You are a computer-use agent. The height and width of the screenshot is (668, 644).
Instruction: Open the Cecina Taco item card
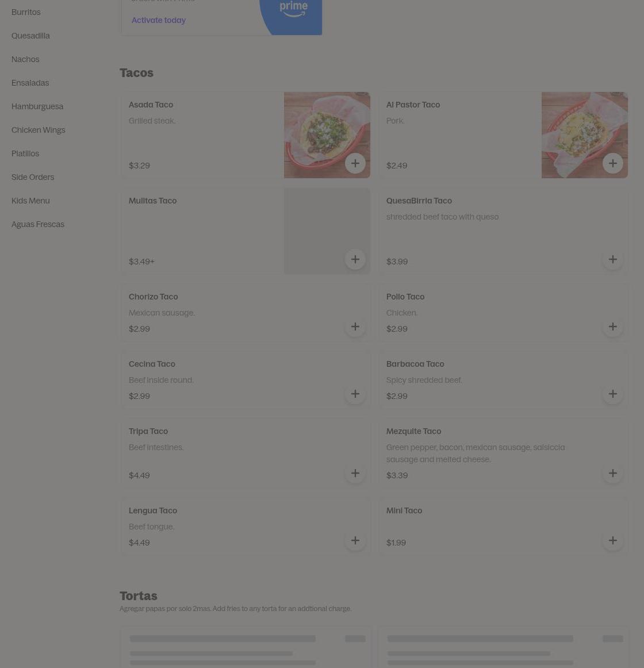pyautogui.click(x=246, y=379)
